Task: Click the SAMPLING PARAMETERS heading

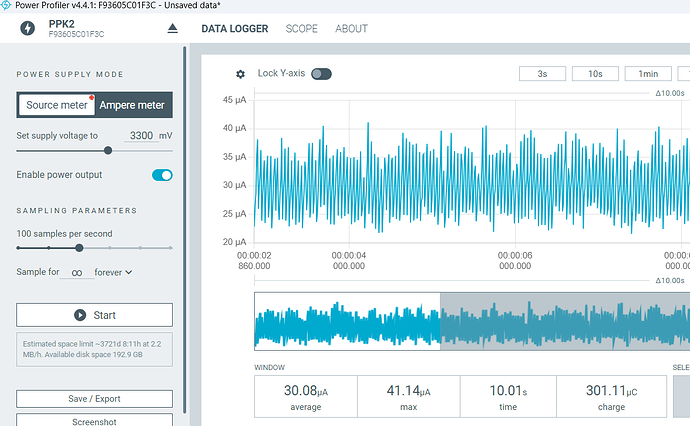Action: click(x=77, y=211)
